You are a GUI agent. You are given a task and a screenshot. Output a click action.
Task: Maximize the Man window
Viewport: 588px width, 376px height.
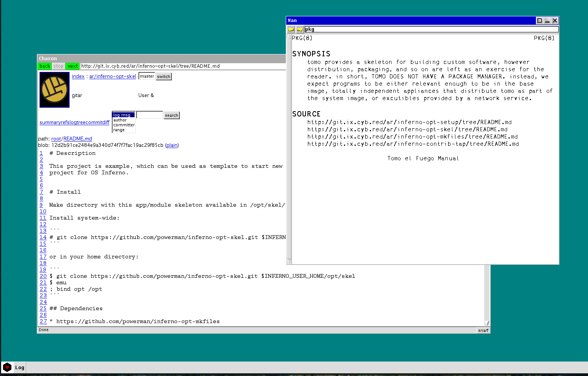pos(539,21)
